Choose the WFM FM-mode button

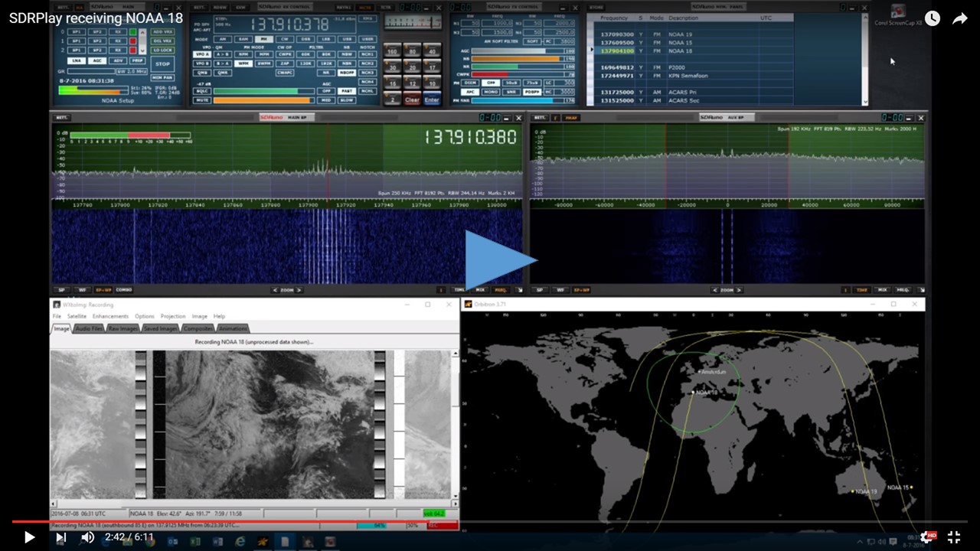coord(243,64)
